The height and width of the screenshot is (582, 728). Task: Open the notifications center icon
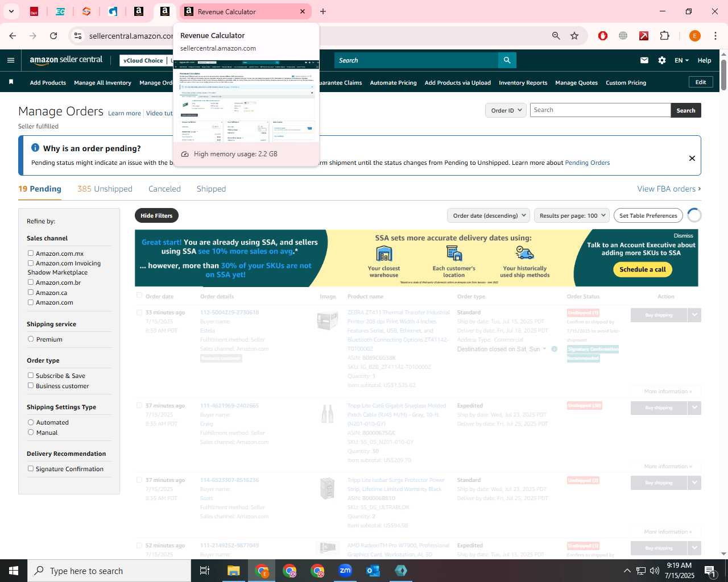pos(709,571)
